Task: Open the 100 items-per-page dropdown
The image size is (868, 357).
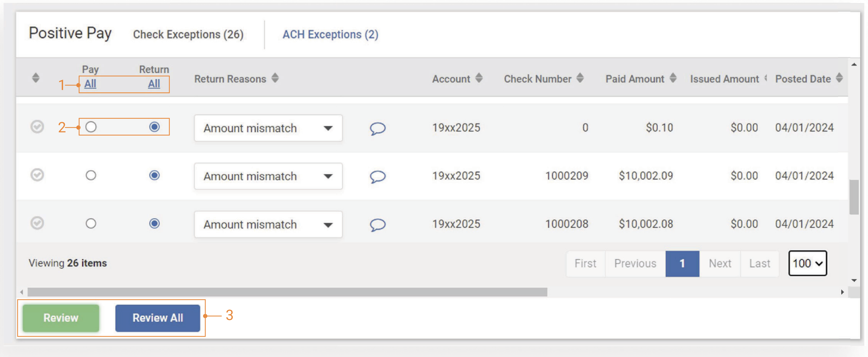Action: [807, 263]
